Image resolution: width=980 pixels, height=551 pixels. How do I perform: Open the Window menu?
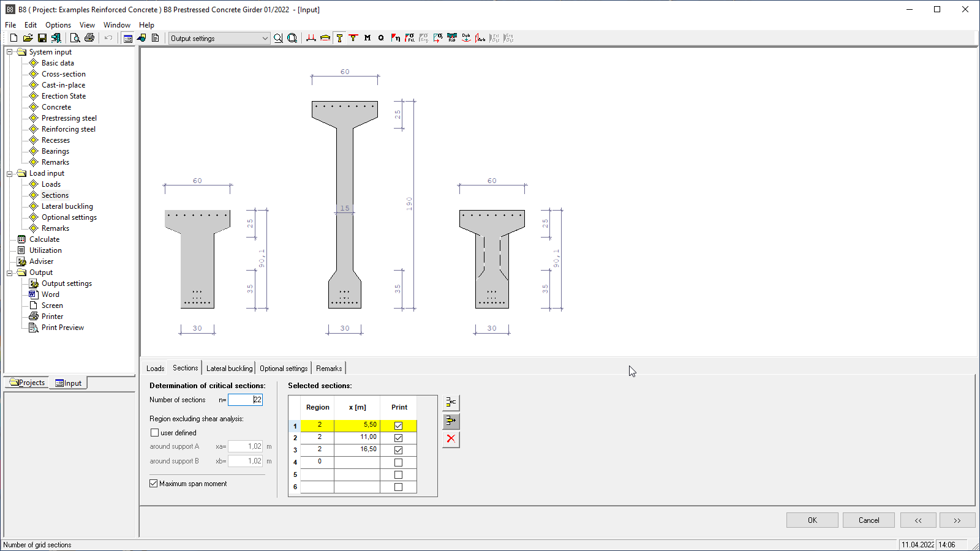[x=116, y=25]
